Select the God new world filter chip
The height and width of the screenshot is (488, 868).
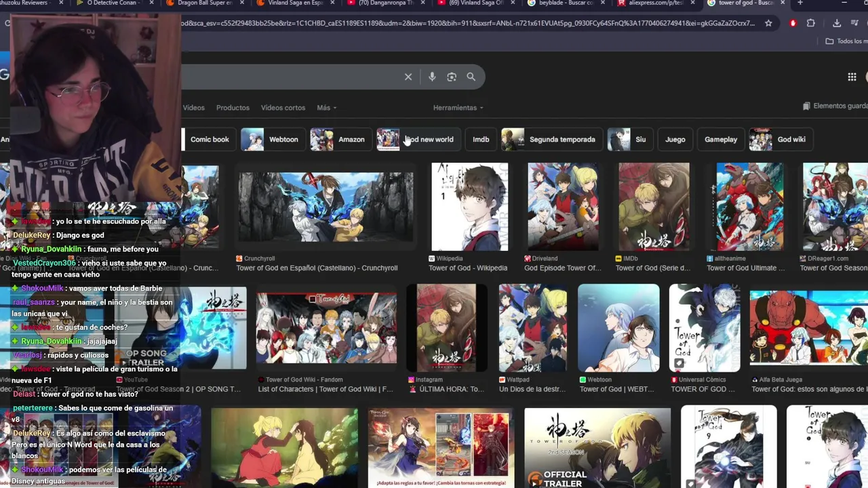click(418, 140)
